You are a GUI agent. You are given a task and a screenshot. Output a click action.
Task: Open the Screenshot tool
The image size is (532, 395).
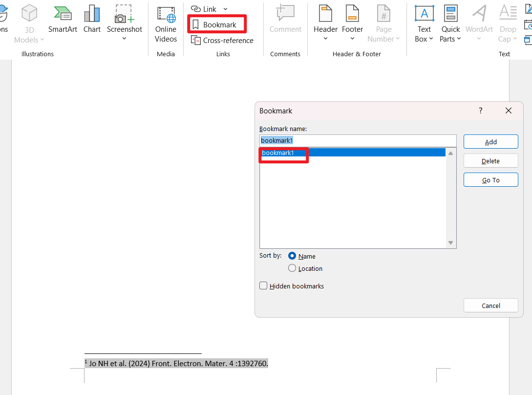[x=125, y=22]
